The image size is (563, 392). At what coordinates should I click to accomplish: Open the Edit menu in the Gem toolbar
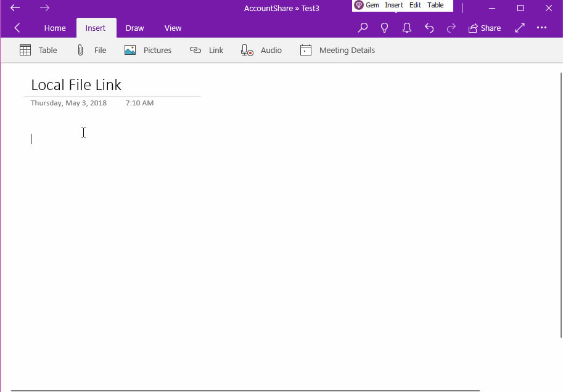pyautogui.click(x=415, y=5)
